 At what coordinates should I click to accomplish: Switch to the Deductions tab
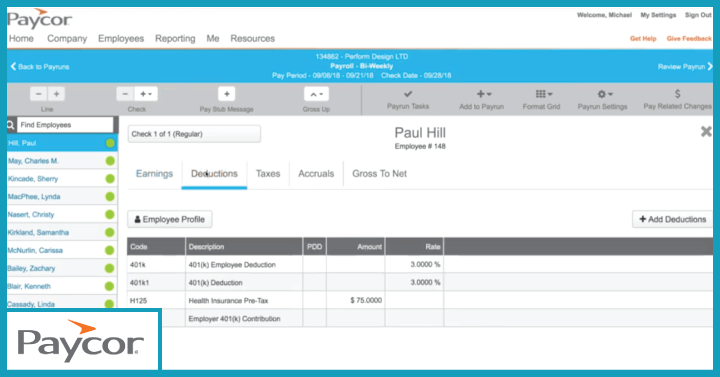[x=214, y=174]
